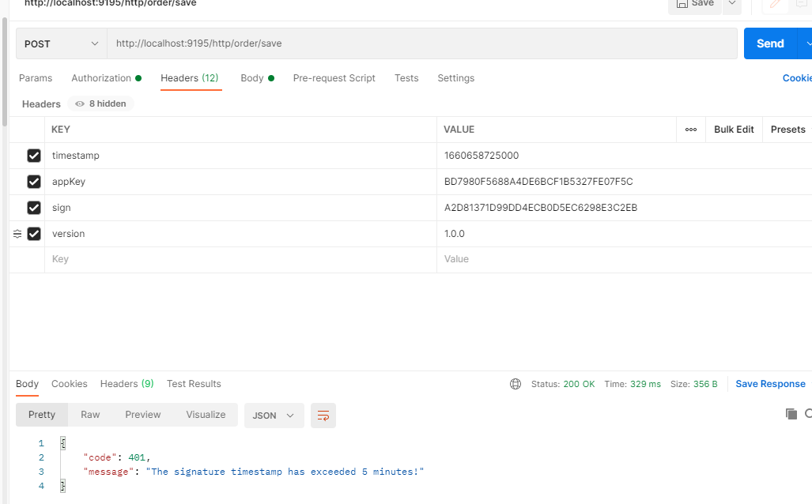The image size is (812, 504).
Task: Click the left vertical scrollbar
Action: [5, 73]
